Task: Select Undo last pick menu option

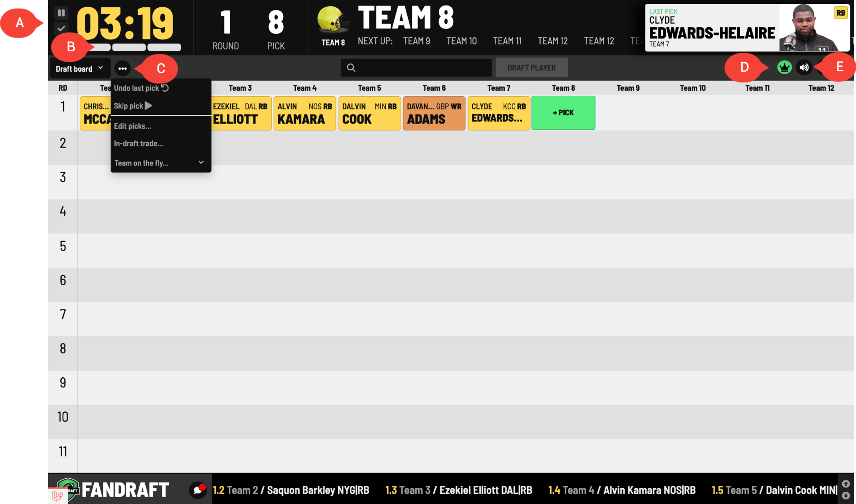Action: [x=141, y=88]
